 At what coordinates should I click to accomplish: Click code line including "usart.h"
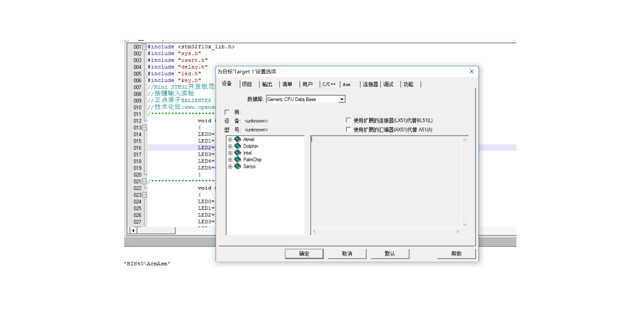coord(178,60)
